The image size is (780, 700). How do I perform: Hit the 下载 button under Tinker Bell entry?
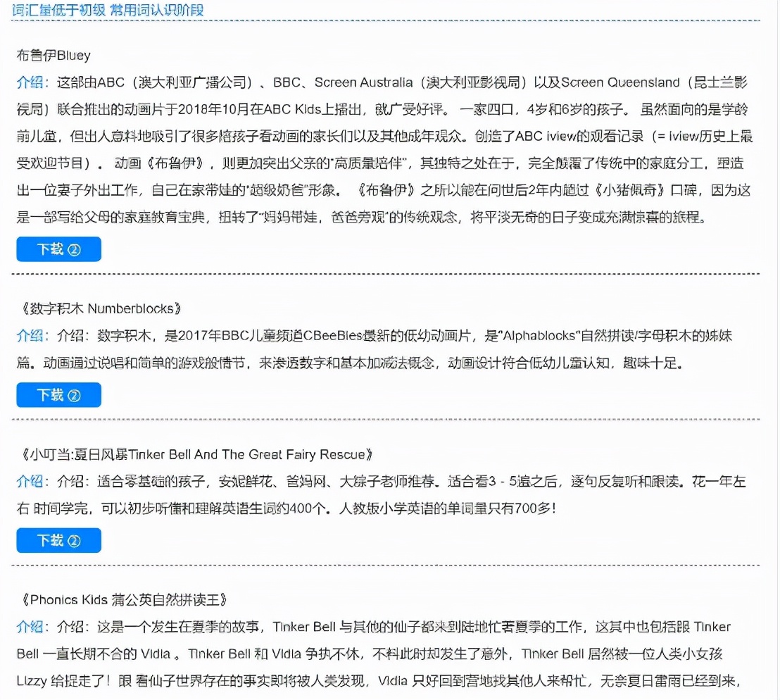(x=58, y=540)
